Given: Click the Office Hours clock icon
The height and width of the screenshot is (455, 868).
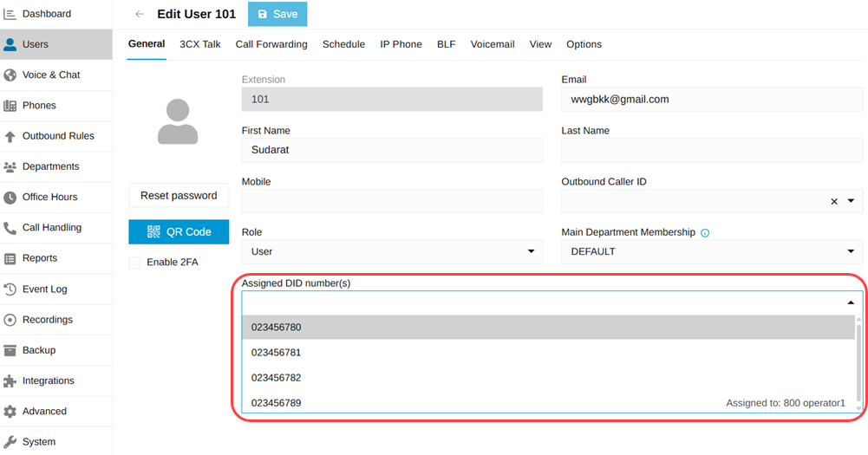Looking at the screenshot, I should pyautogui.click(x=10, y=197).
